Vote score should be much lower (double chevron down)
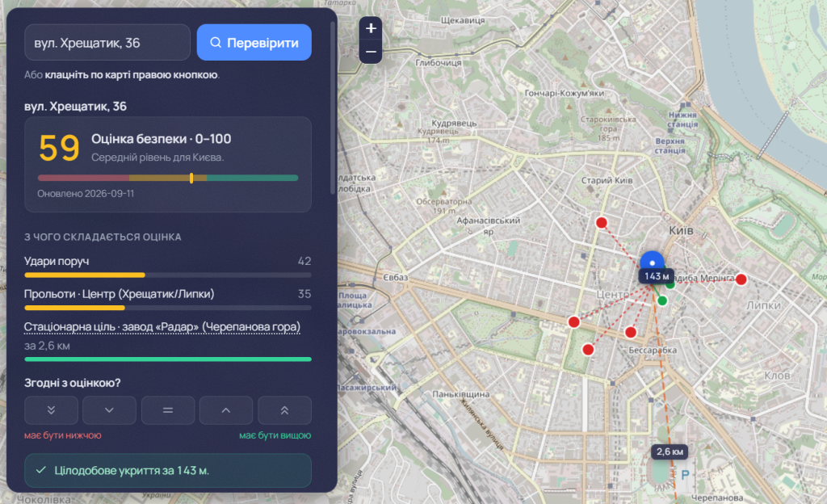The image size is (827, 504). (51, 410)
